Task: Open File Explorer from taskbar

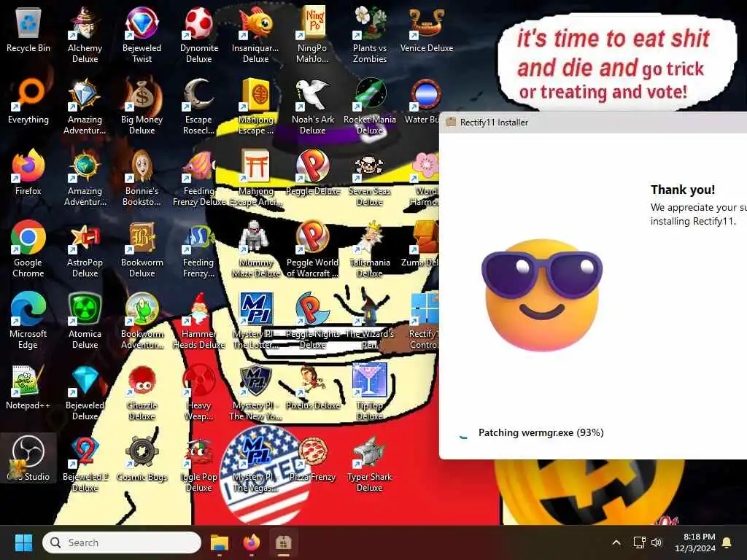Action: coord(220,542)
